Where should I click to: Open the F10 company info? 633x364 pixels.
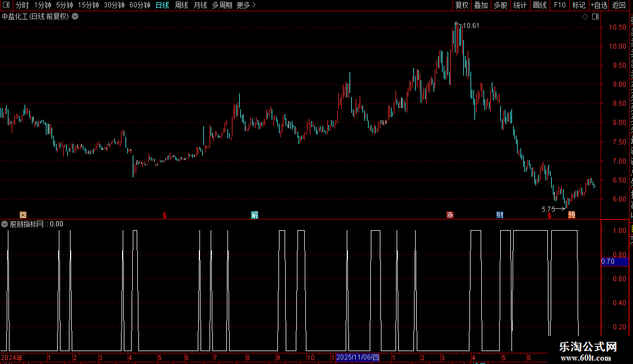click(560, 5)
